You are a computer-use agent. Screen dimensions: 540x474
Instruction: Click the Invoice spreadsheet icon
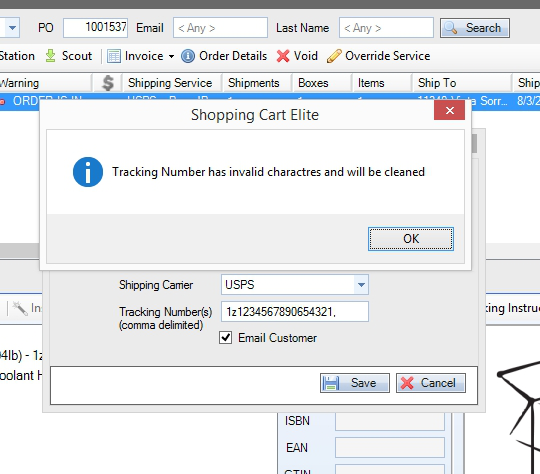point(114,56)
